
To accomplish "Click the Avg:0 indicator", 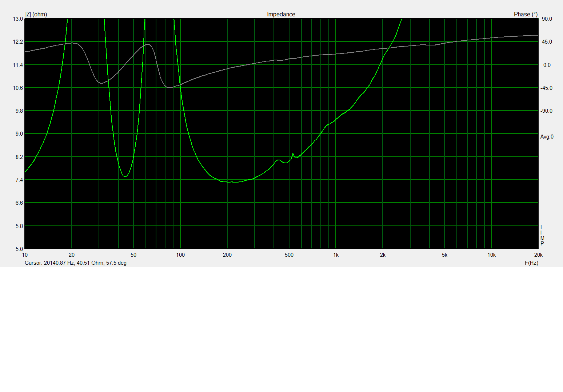I will [x=547, y=137].
